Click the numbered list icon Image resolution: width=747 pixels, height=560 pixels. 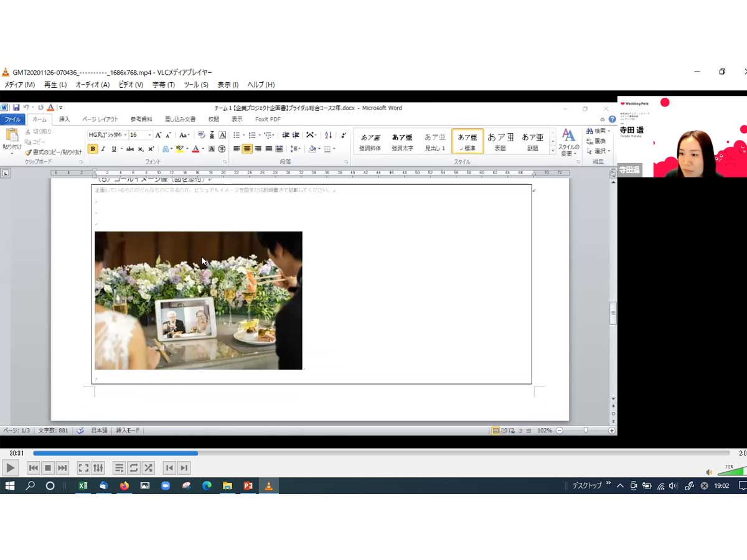(253, 135)
